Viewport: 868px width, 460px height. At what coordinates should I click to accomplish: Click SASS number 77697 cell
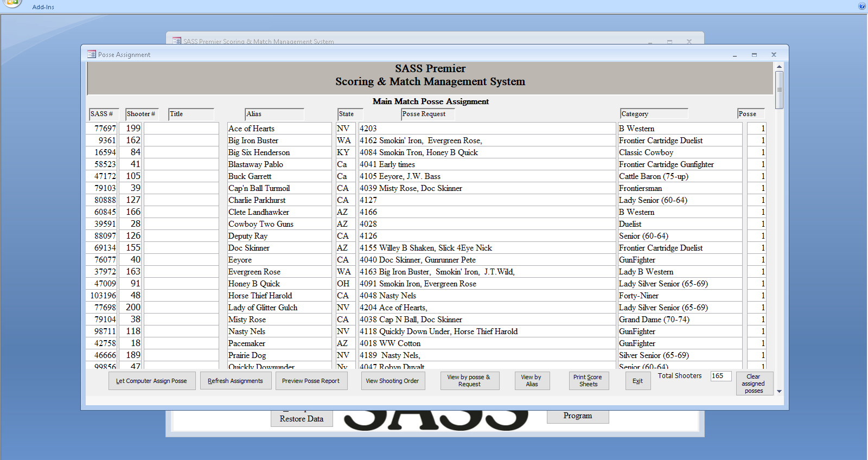(x=101, y=129)
